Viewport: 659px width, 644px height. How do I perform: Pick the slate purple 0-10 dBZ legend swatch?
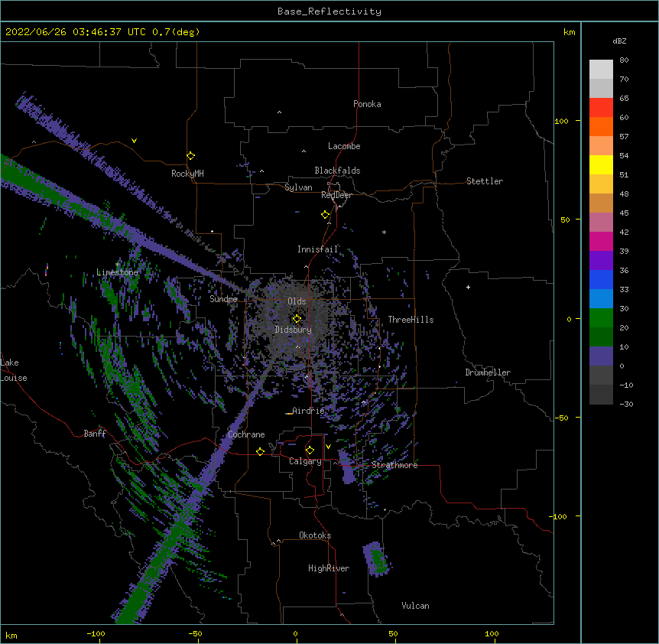pyautogui.click(x=601, y=356)
